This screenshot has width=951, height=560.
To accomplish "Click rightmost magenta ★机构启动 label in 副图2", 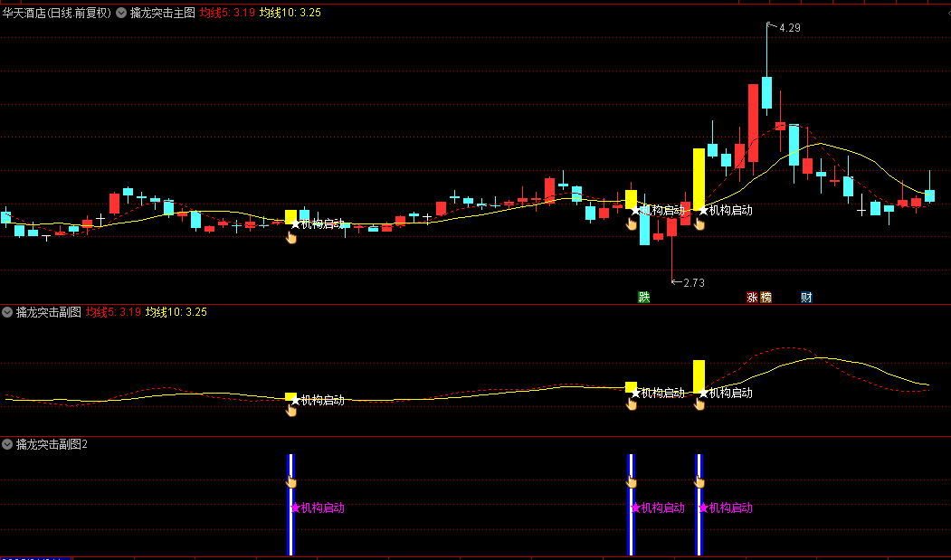I will (726, 508).
